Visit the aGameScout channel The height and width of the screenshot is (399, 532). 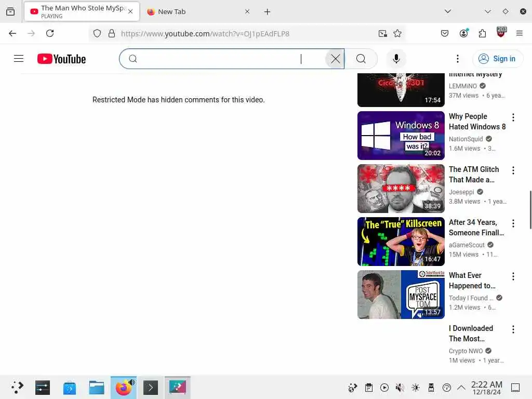(467, 245)
